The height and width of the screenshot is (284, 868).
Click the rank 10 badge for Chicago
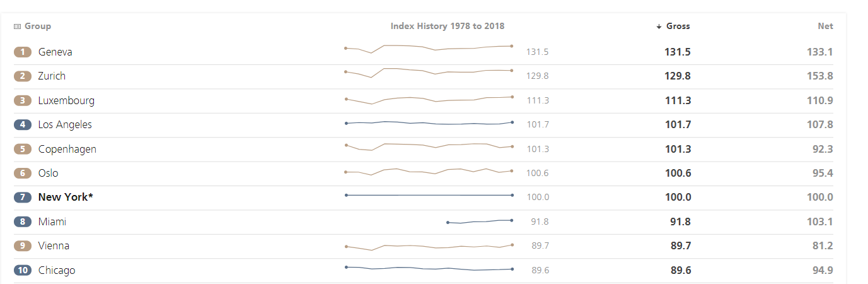point(23,271)
